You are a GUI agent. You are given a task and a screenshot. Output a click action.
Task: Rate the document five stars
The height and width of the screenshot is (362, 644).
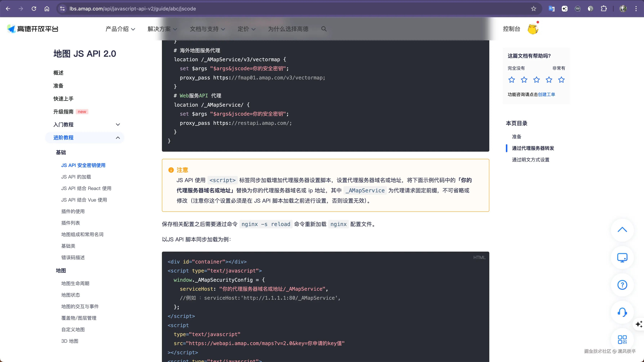point(561,80)
